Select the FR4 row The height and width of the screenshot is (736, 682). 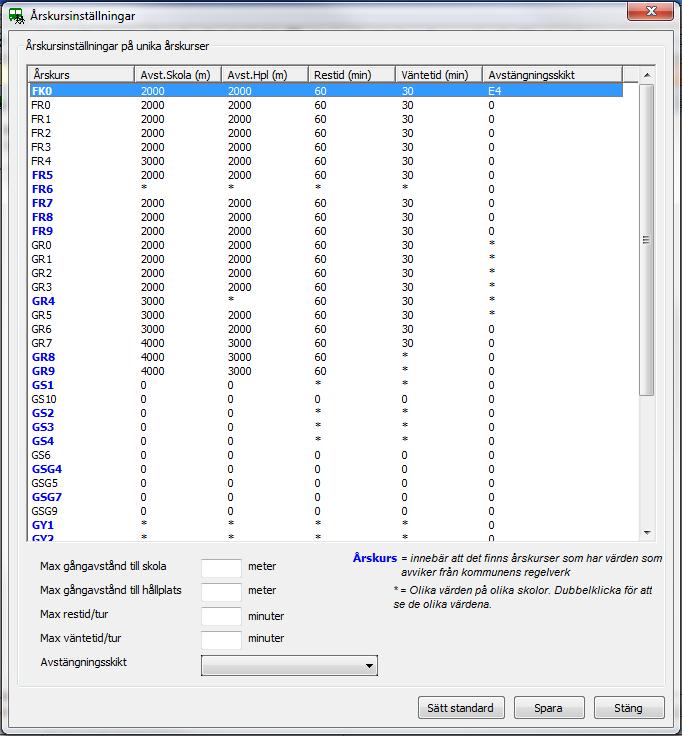(x=326, y=161)
